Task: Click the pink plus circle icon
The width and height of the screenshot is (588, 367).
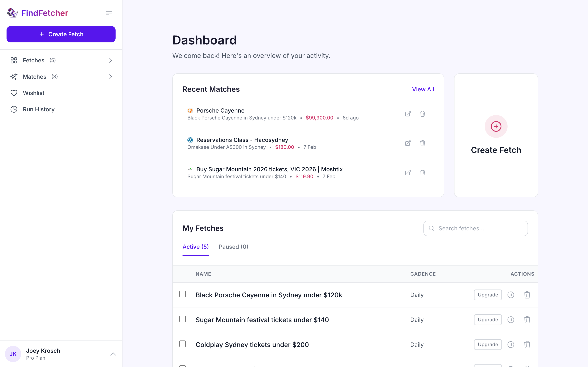Action: coord(496,126)
